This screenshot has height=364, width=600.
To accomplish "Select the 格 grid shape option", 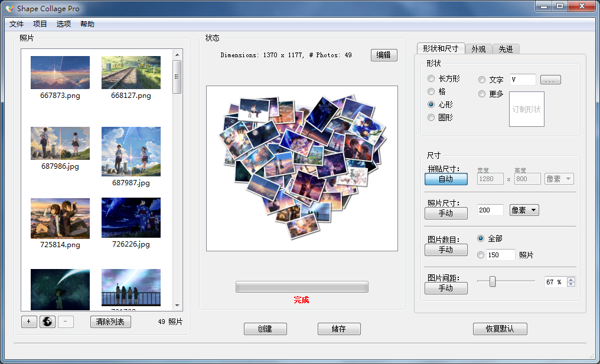I will pyautogui.click(x=431, y=92).
